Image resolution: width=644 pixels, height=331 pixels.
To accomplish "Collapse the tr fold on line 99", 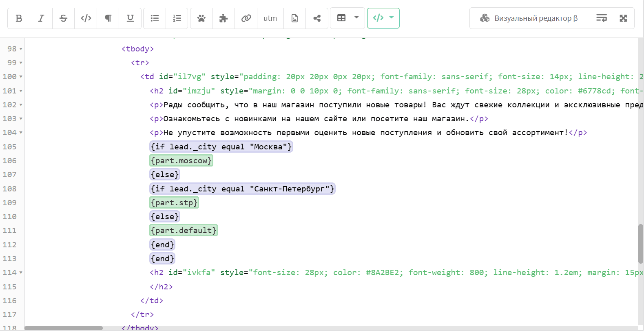I will 21,63.
